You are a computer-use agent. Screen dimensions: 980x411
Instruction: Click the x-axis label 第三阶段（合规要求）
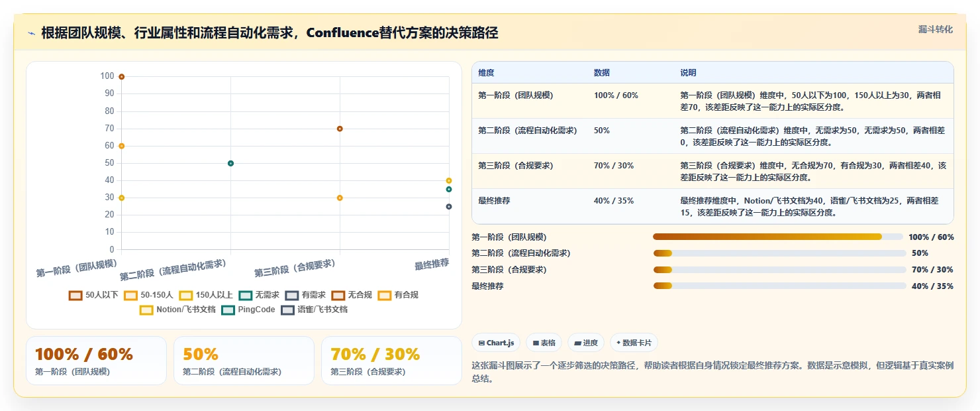tap(295, 268)
